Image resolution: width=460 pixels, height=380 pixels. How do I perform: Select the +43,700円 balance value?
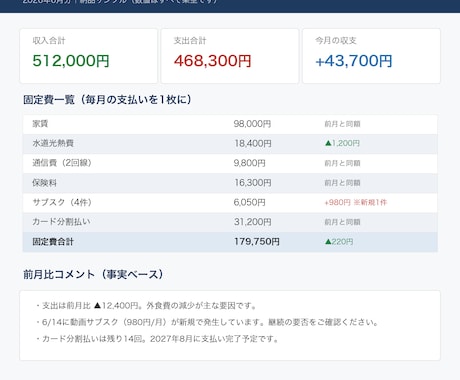[x=354, y=61]
